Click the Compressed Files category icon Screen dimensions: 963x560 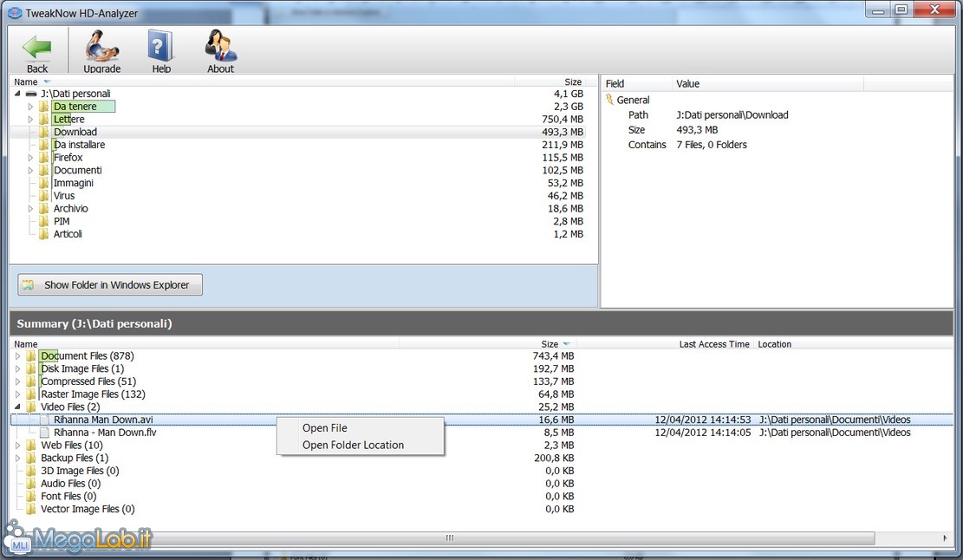click(30, 381)
